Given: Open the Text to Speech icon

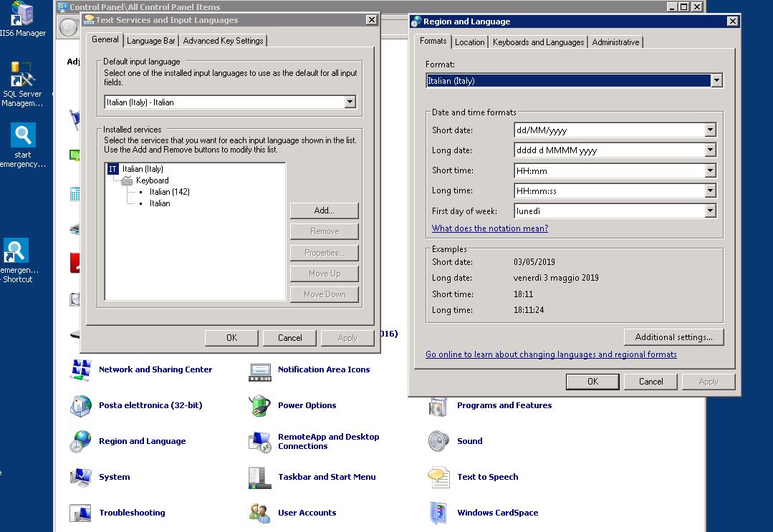Looking at the screenshot, I should point(438,477).
